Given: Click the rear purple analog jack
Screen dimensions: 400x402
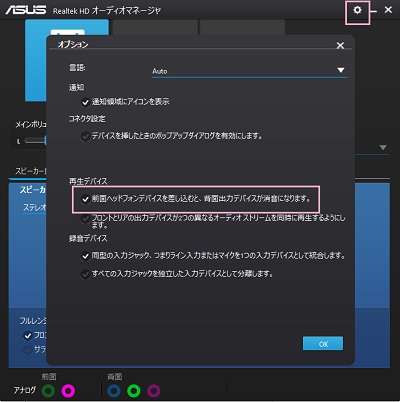Looking at the screenshot, I should tap(154, 391).
